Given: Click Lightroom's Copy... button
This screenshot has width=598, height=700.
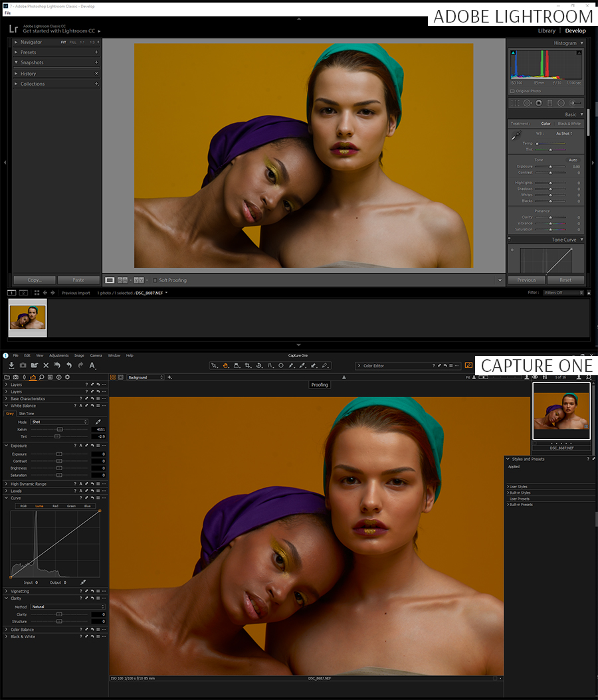Looking at the screenshot, I should pyautogui.click(x=35, y=280).
